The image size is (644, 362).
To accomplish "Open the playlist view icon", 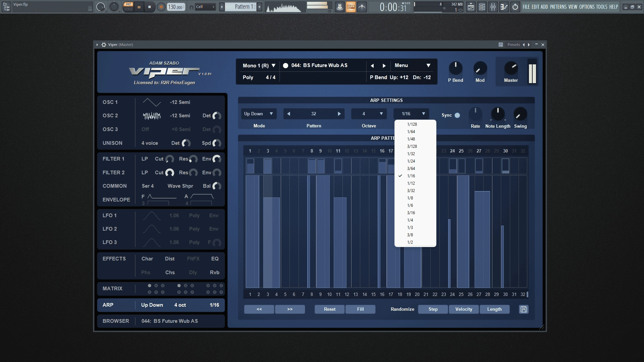I will (471, 7).
